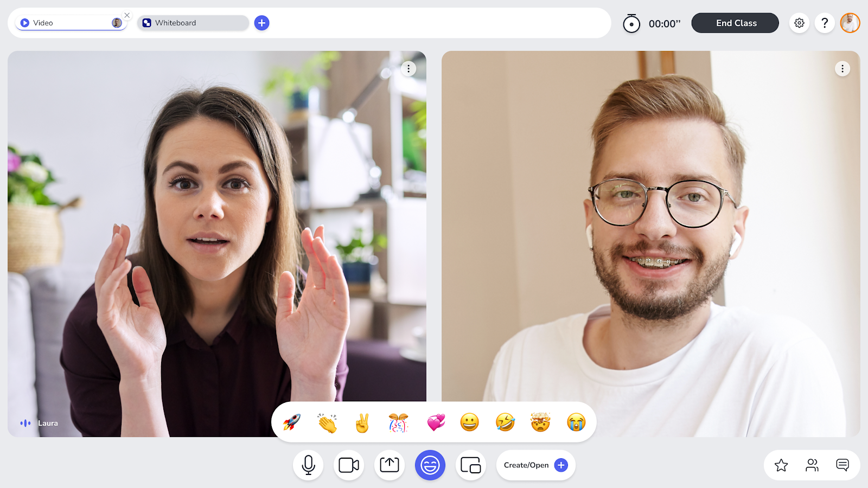The image size is (868, 488).
Task: Send the party confetti reaction
Action: [398, 422]
